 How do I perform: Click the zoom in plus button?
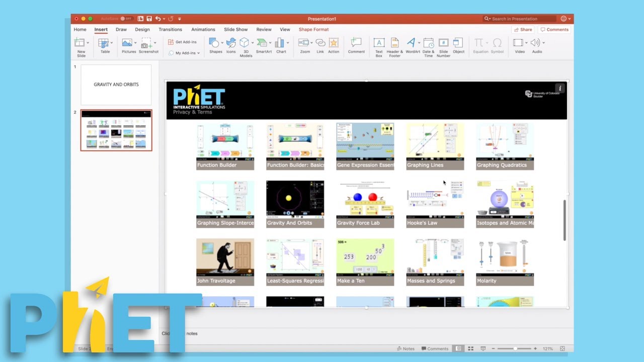coord(535,348)
